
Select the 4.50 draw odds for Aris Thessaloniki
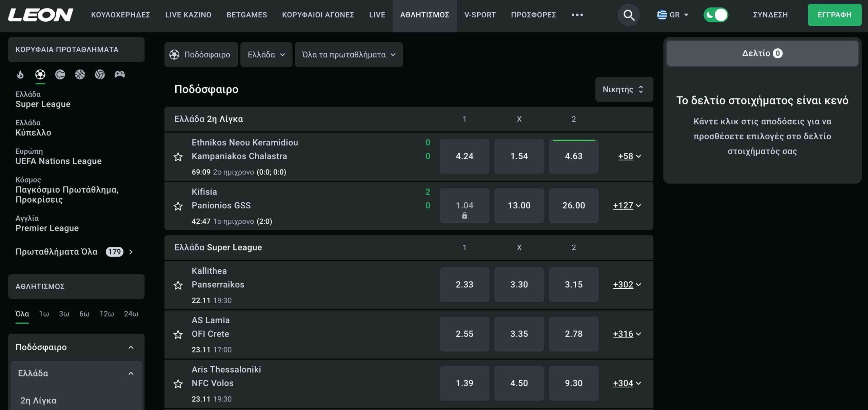tap(519, 383)
